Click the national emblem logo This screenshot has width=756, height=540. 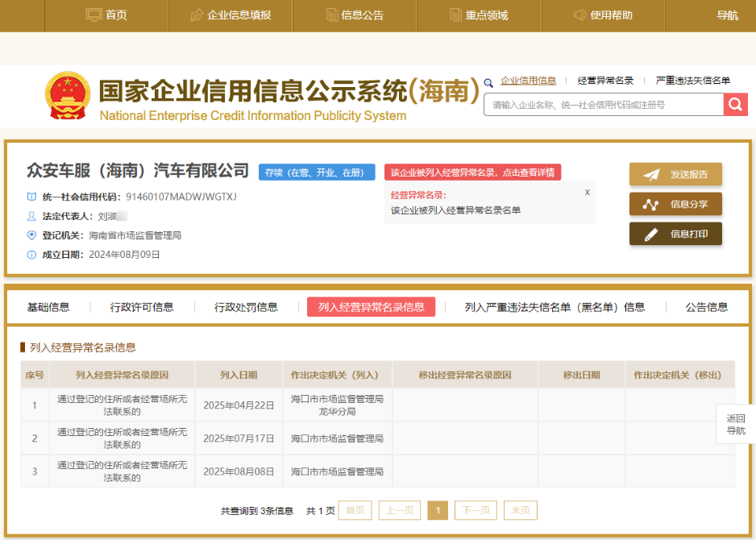coord(68,98)
